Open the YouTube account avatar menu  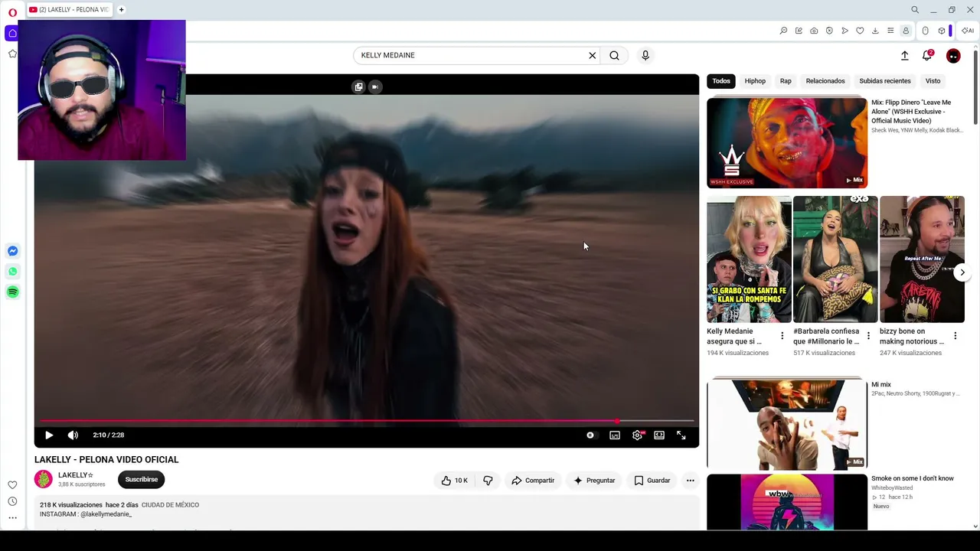pyautogui.click(x=953, y=56)
